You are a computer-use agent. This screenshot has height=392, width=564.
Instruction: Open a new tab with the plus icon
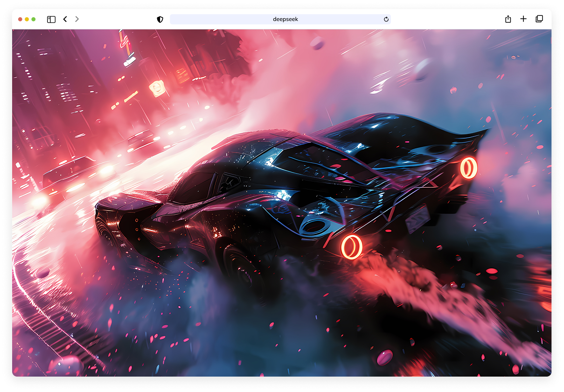click(523, 19)
